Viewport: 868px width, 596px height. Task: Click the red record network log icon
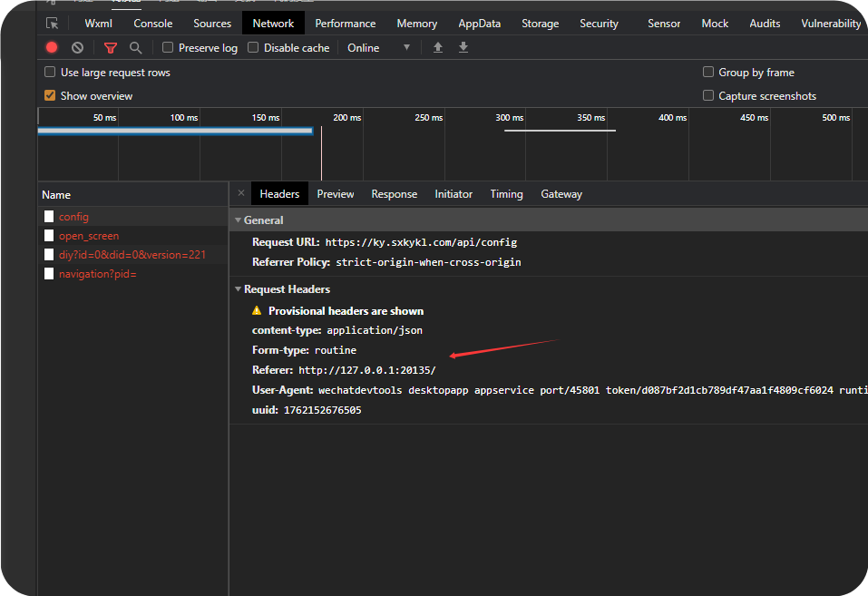tap(52, 47)
